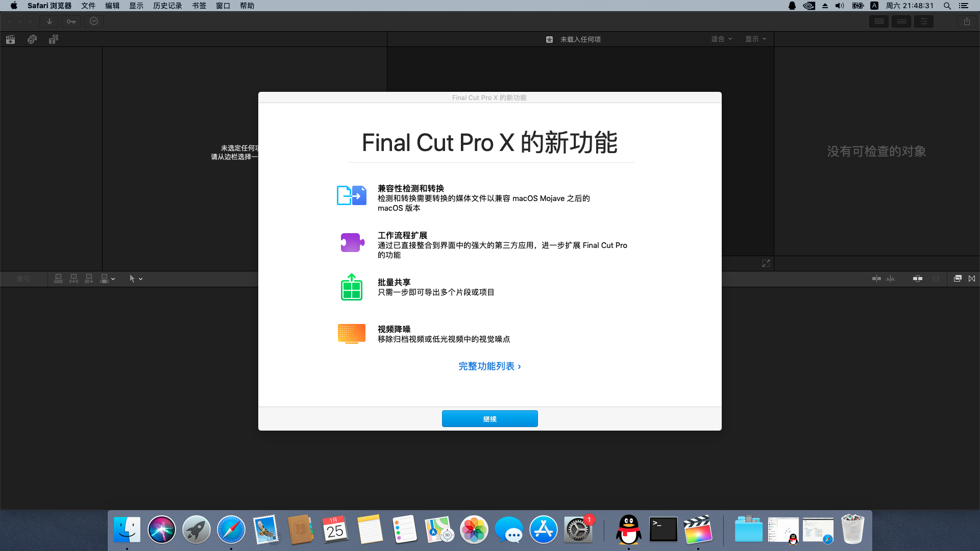
Task: Open the 窗口 menu
Action: (x=223, y=6)
